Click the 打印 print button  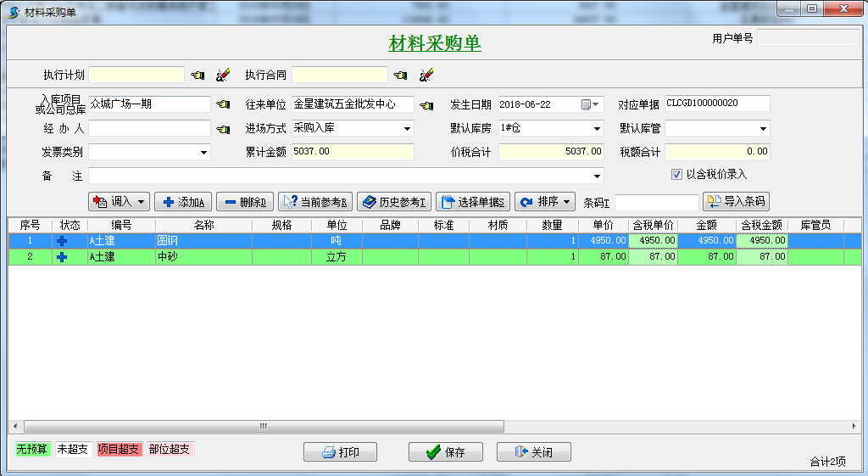tap(340, 452)
